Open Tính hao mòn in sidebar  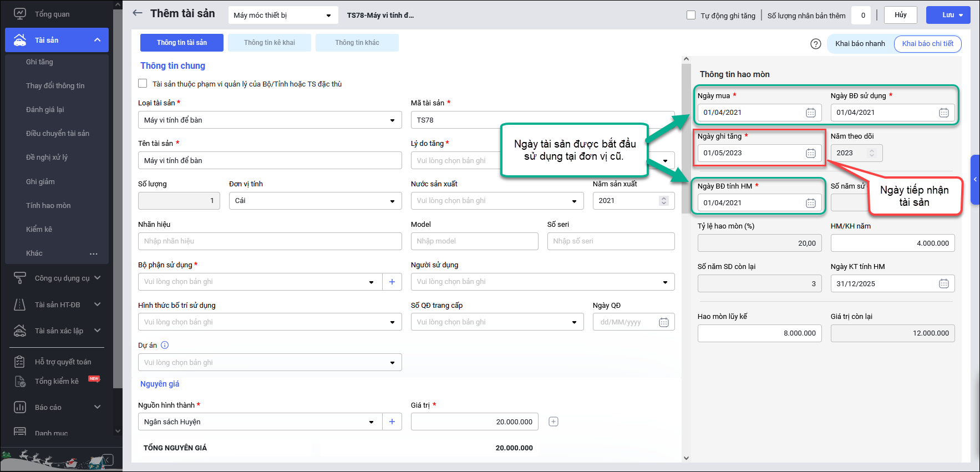(x=48, y=205)
